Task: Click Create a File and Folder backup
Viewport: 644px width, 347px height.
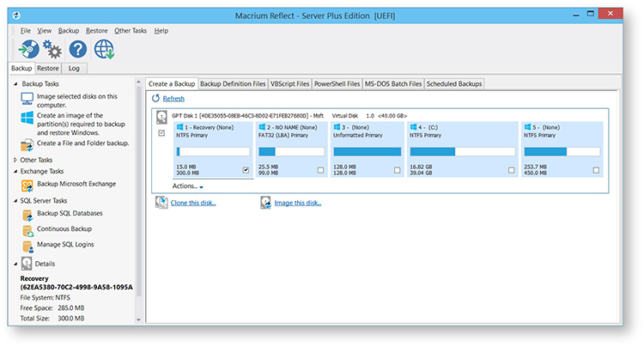Action: click(83, 143)
